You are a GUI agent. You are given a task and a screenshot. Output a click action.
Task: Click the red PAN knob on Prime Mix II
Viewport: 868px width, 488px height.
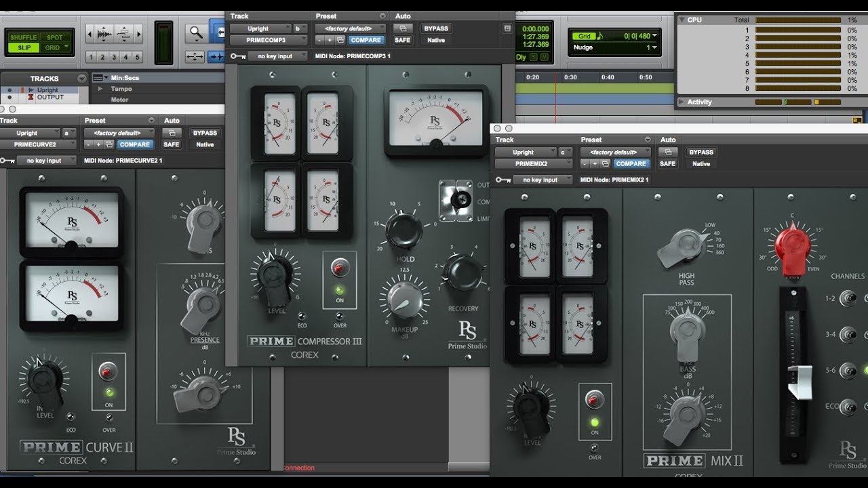coord(793,249)
